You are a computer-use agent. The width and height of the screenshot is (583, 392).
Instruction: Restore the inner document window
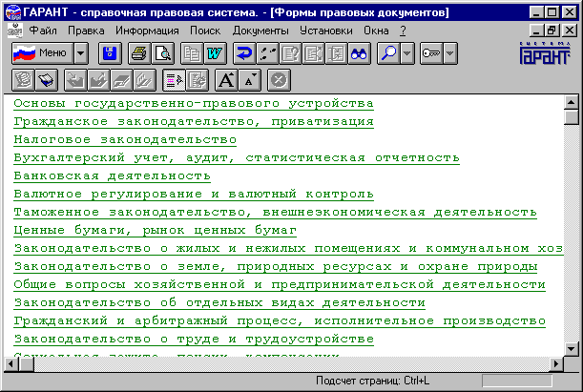click(552, 31)
